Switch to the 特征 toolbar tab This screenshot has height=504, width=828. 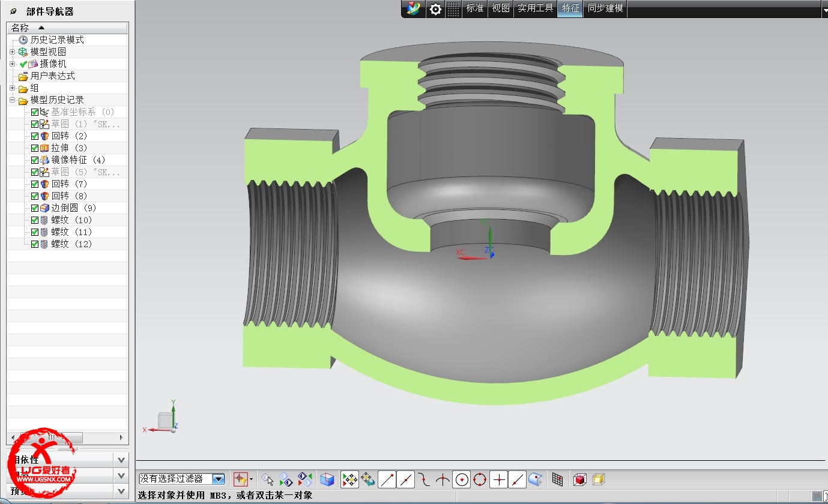pos(570,8)
